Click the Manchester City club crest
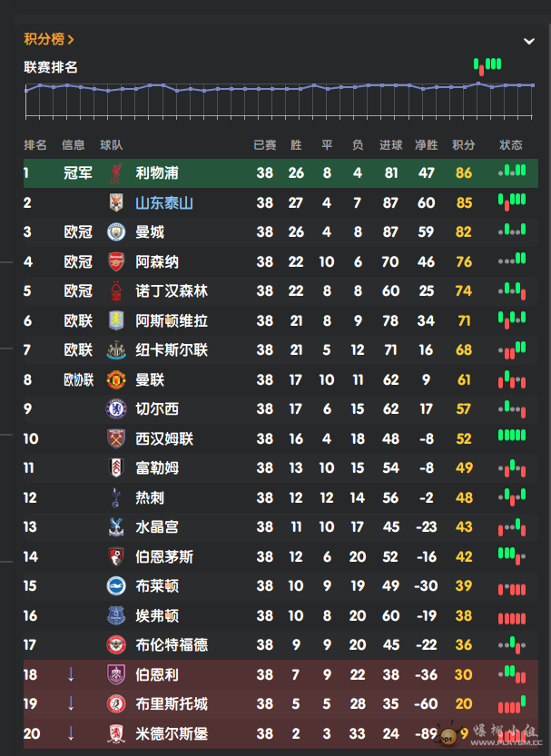This screenshot has height=756, width=551. coord(116,232)
